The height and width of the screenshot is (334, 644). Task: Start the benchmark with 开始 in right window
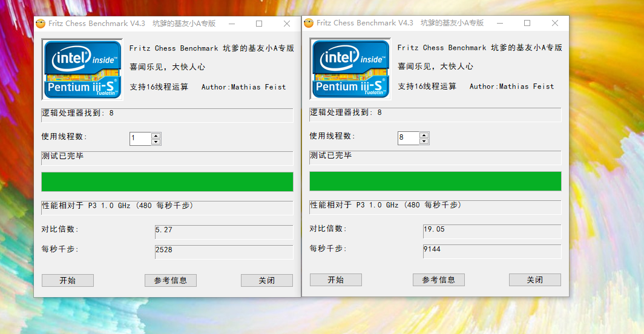click(x=336, y=280)
